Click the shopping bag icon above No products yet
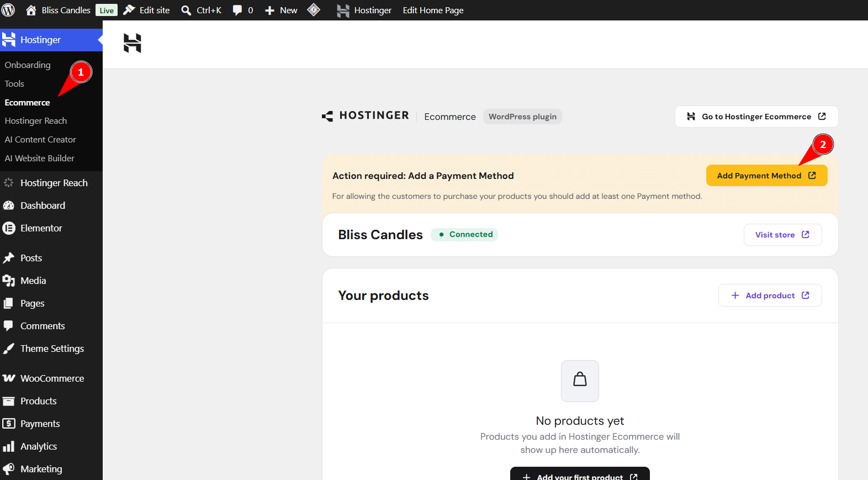868x480 pixels. [x=580, y=381]
